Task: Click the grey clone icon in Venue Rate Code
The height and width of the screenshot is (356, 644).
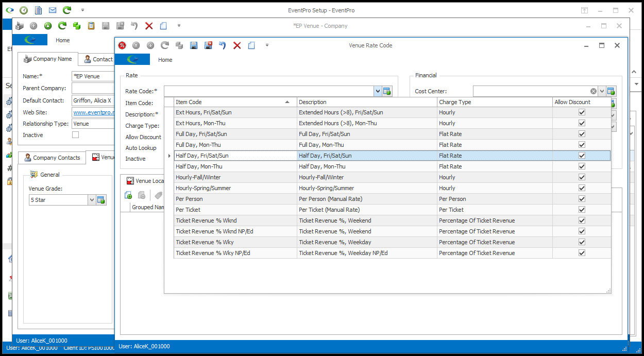Action: tap(179, 45)
